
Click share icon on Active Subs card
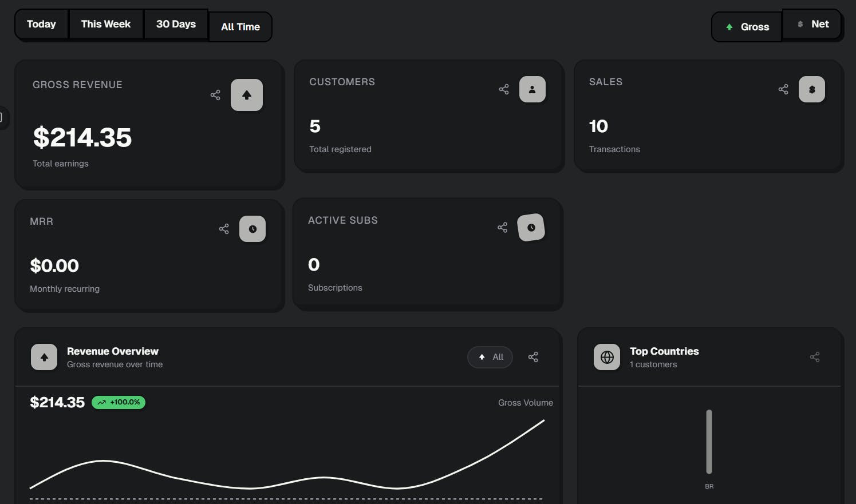click(x=503, y=228)
